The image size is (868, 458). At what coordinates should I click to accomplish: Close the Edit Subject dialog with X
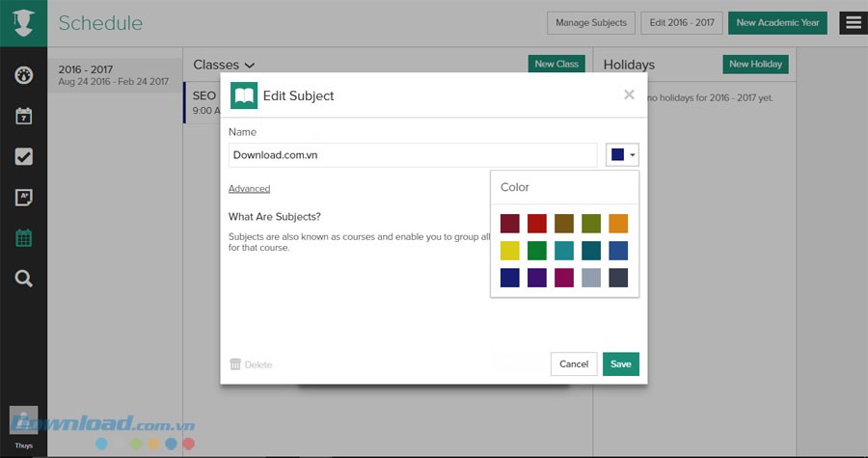tap(629, 94)
